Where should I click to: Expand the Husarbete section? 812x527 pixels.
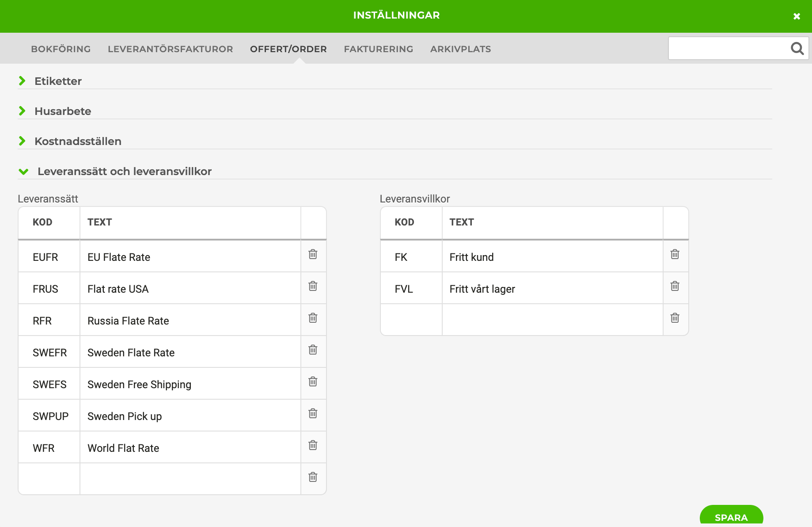click(x=63, y=111)
